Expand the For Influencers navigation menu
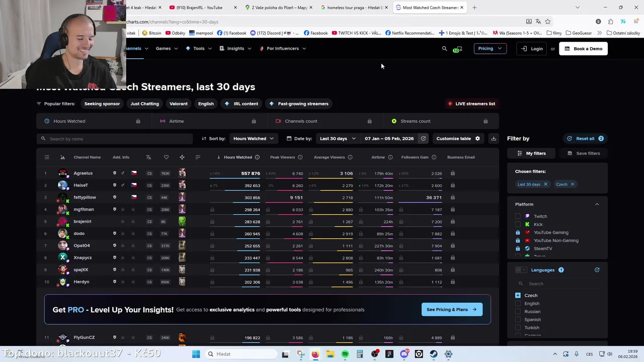 [x=283, y=49]
